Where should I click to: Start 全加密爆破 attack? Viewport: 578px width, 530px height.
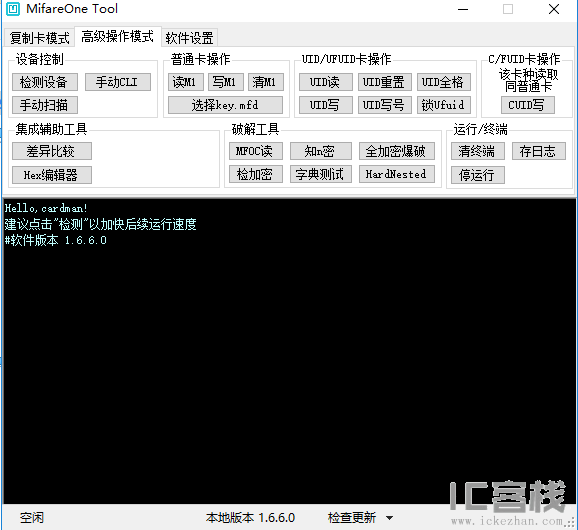[x=397, y=151]
